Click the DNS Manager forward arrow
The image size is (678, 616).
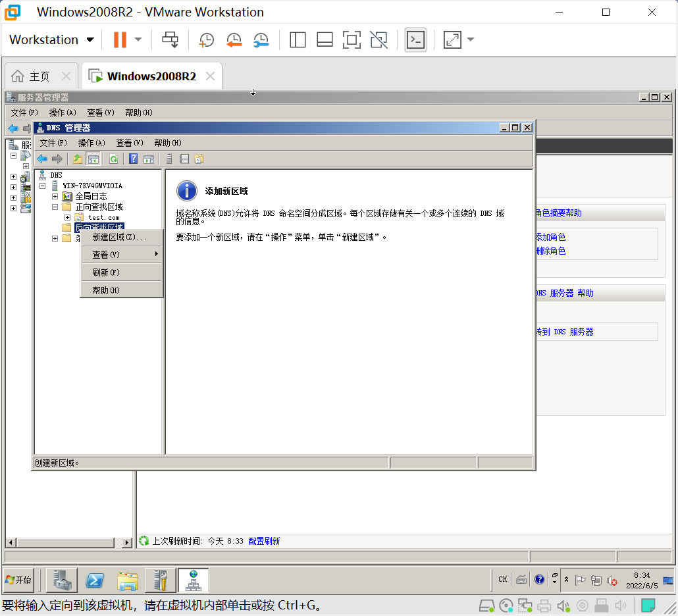tap(57, 159)
